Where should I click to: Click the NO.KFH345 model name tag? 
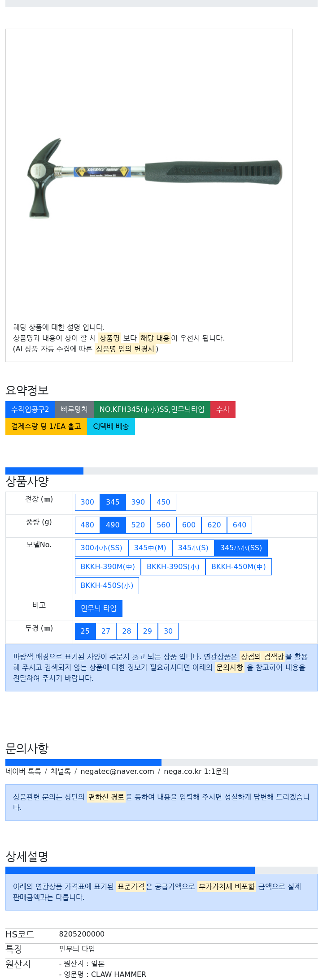[x=152, y=409]
